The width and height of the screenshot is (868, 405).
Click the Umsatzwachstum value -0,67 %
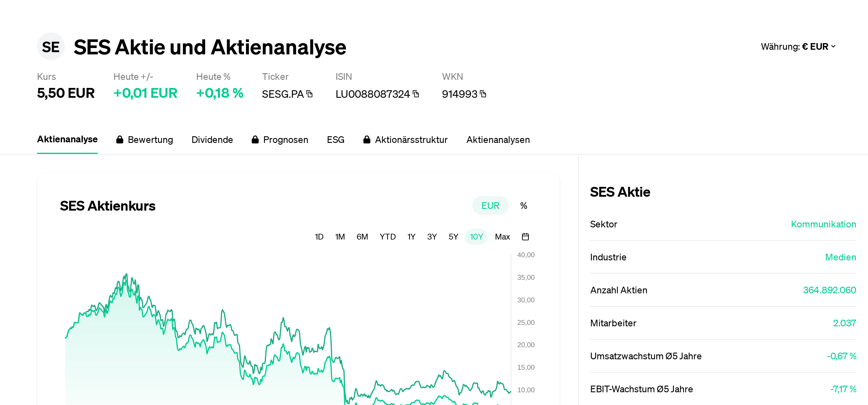click(841, 356)
